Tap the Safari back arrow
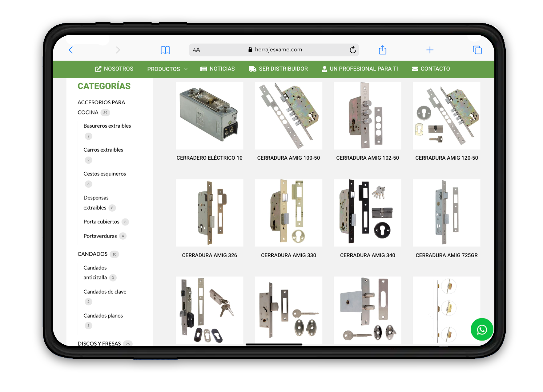Image resolution: width=543 pixels, height=392 pixels. coord(71,50)
